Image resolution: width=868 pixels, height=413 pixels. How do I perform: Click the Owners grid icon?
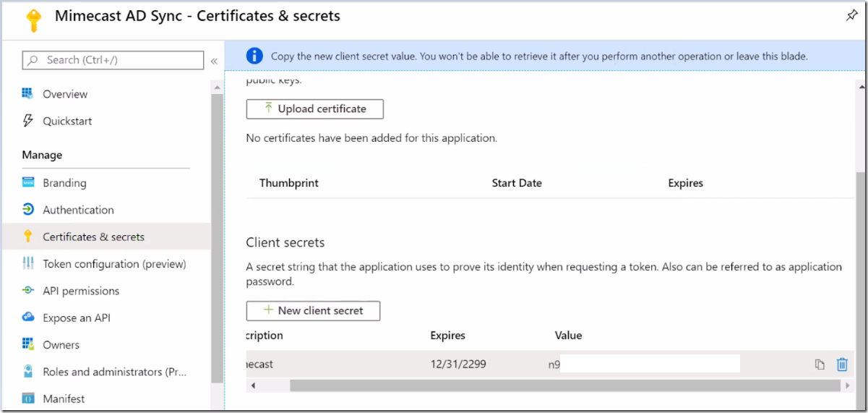(x=28, y=344)
